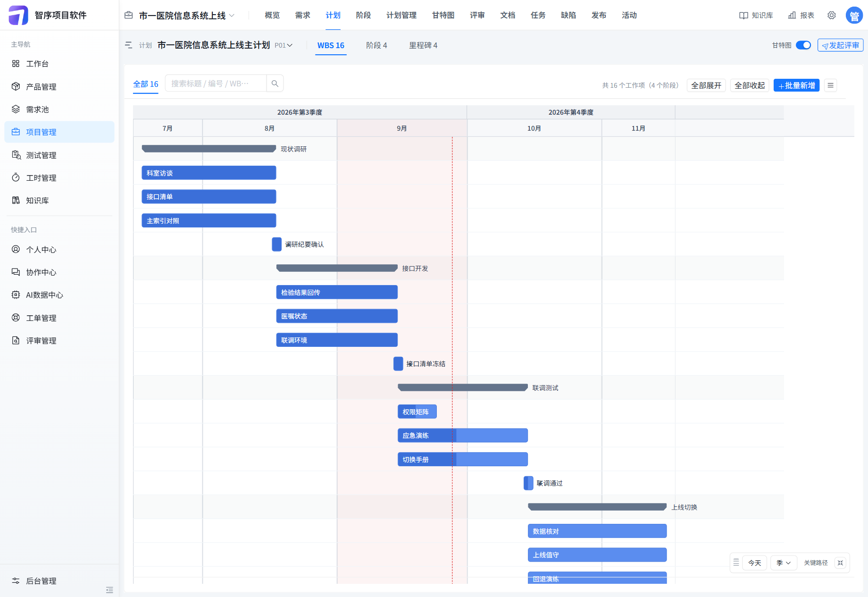Open 工作台 in the sidebar
The height and width of the screenshot is (597, 868).
point(59,64)
